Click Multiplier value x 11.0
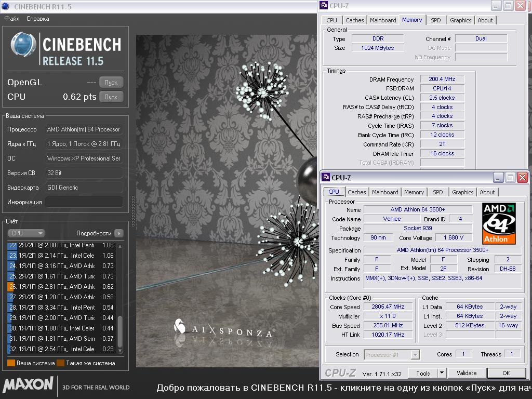 [x=388, y=316]
